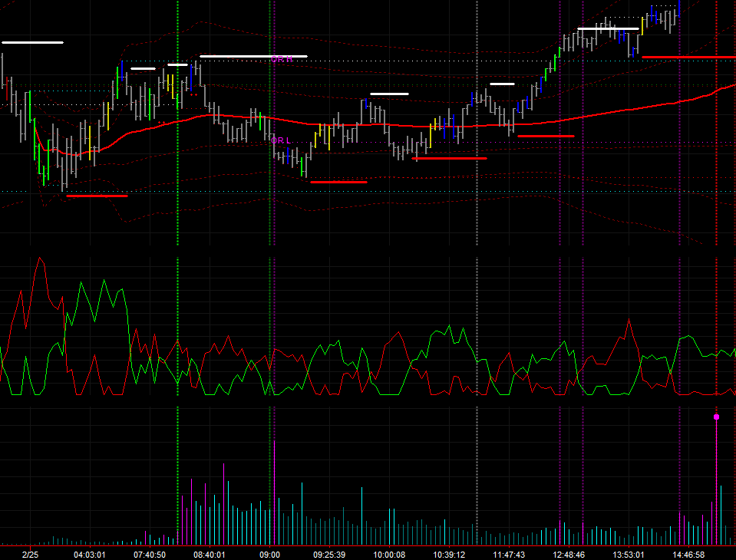Screen dimensions: 736x560
Task: Select the red support line at top-right edge
Action: click(x=688, y=57)
